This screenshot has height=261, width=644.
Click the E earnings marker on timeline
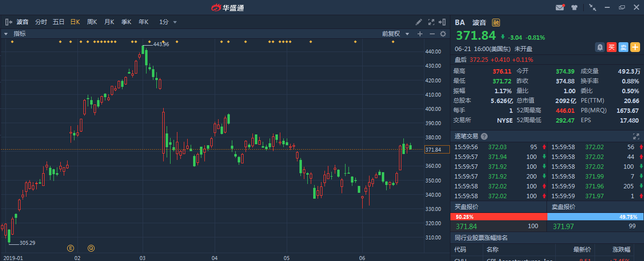71,248
